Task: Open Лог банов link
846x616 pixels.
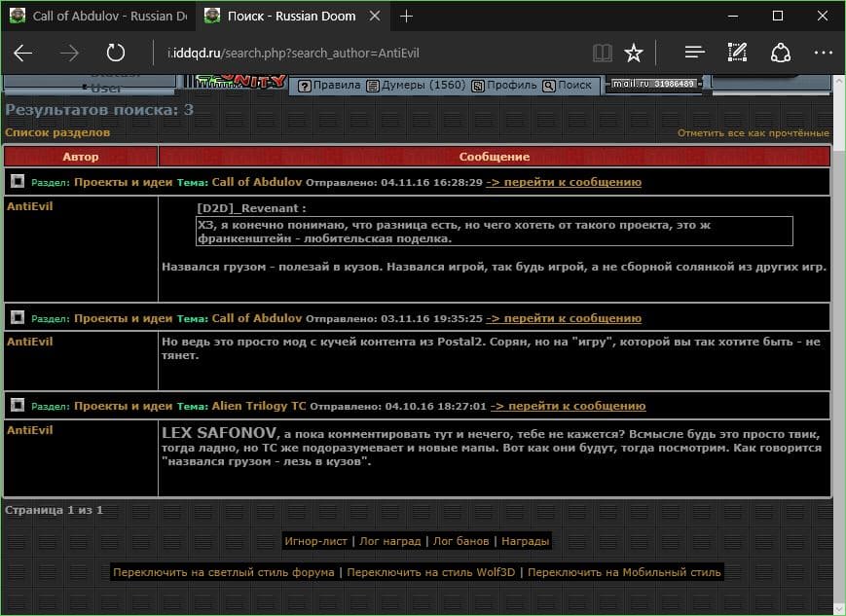Action: coord(460,541)
